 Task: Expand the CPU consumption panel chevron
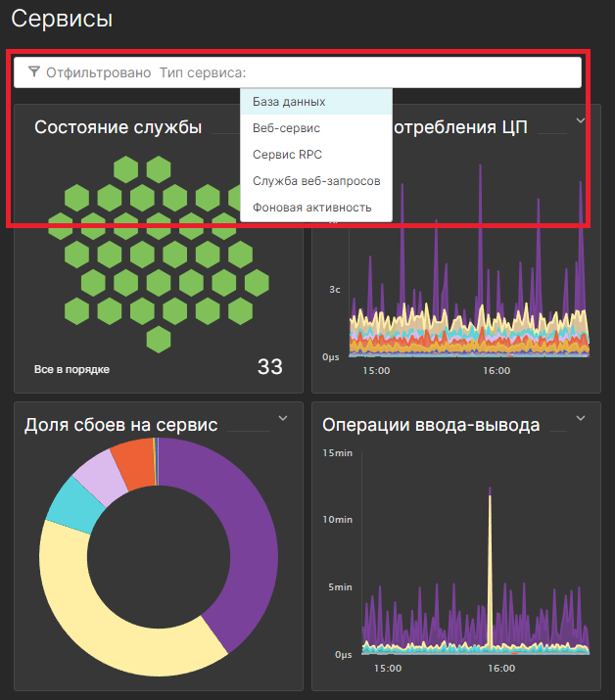(580, 120)
